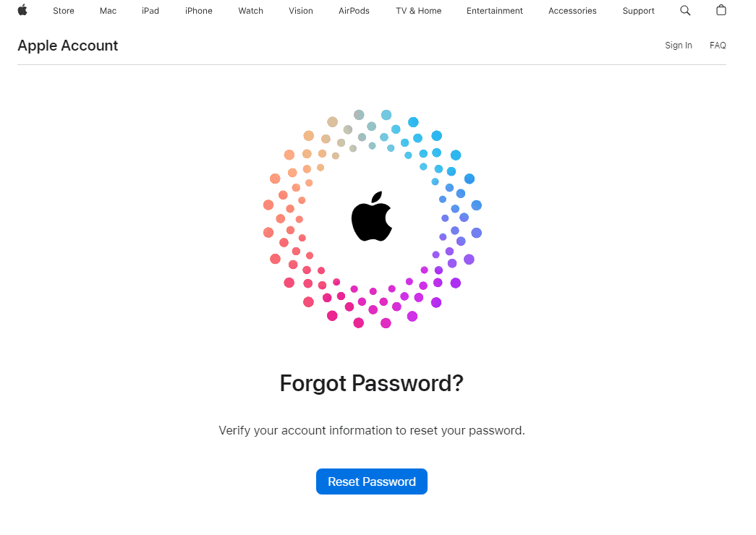The height and width of the screenshot is (535, 756).
Task: Open the FAQ link
Action: click(x=718, y=46)
